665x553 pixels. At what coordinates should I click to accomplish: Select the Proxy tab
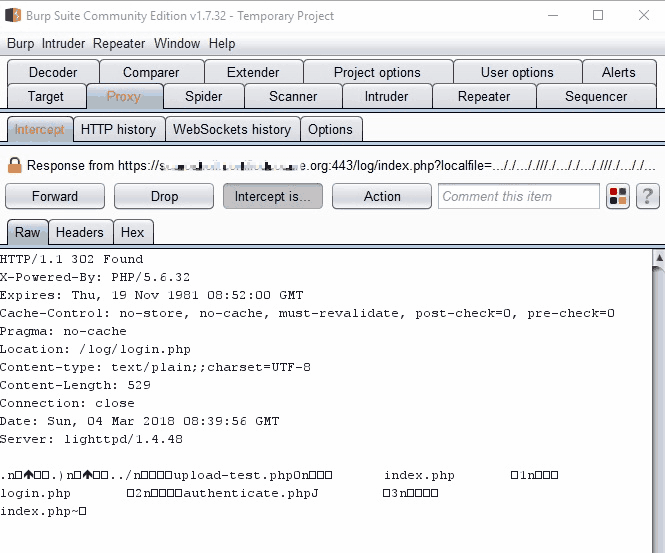pos(124,96)
